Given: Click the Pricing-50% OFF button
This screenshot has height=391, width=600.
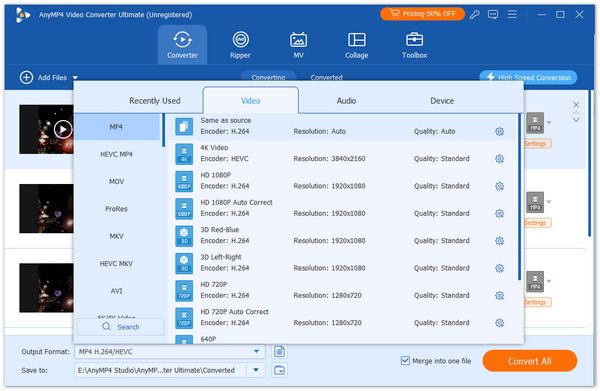Looking at the screenshot, I should (422, 14).
